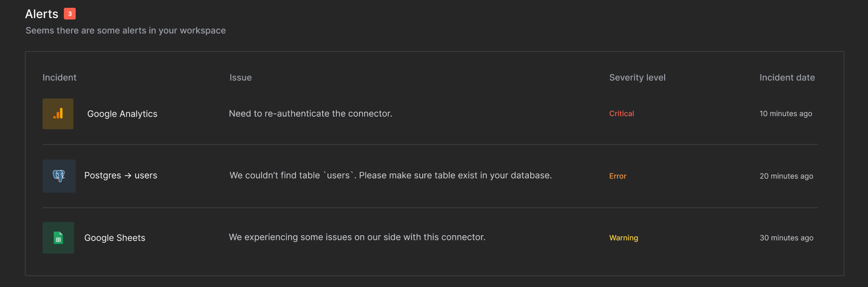The width and height of the screenshot is (868, 287).
Task: Select the missing users table issue message
Action: [391, 176]
